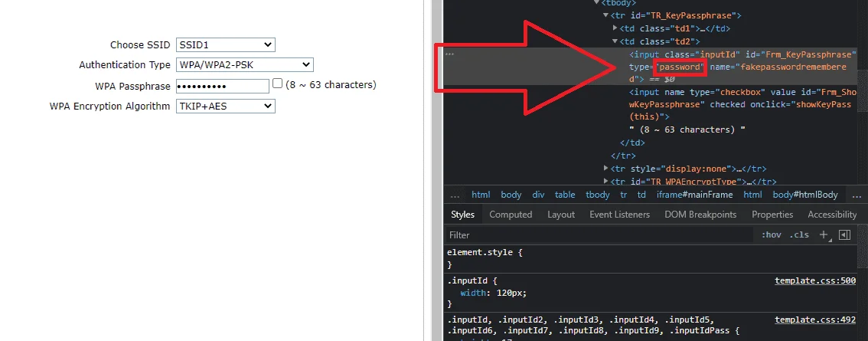868x341 pixels.
Task: Switch to the DOM Breakpoints tab
Action: tap(700, 215)
